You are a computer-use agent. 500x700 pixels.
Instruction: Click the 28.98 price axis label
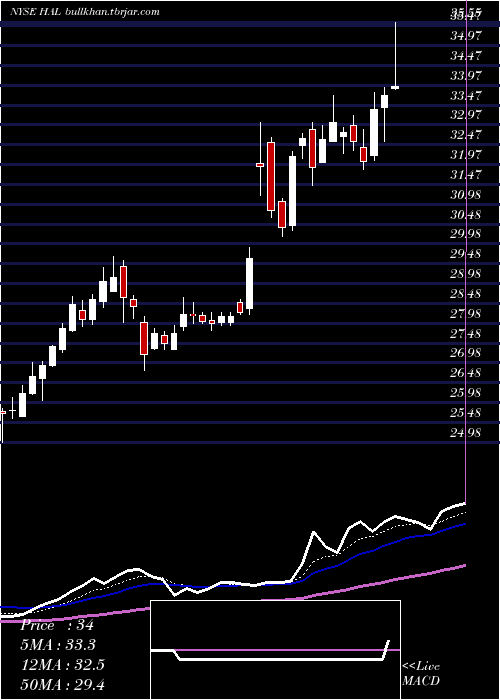click(466, 274)
